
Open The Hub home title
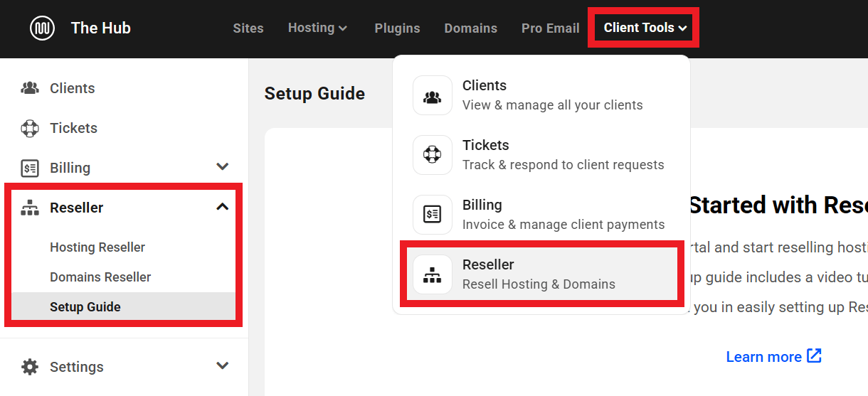(x=101, y=28)
